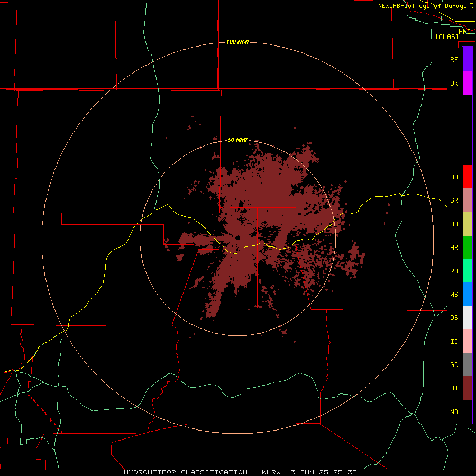Select the BI brown legend swatch

[x=467, y=388]
